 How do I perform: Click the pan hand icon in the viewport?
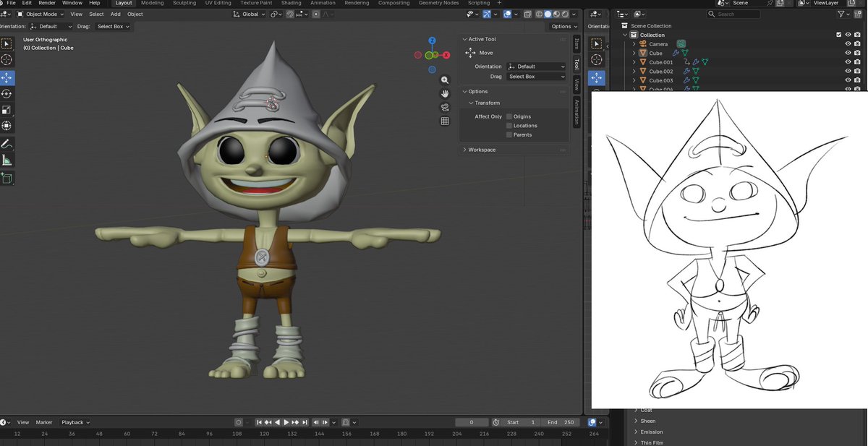pos(445,94)
